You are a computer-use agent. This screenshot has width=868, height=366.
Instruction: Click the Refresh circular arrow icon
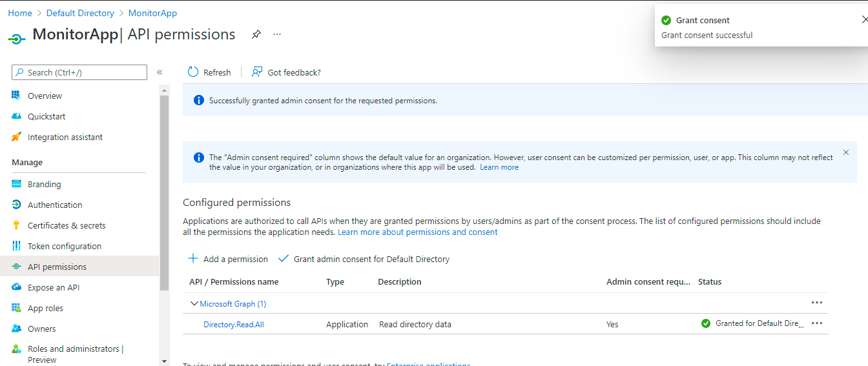tap(193, 72)
